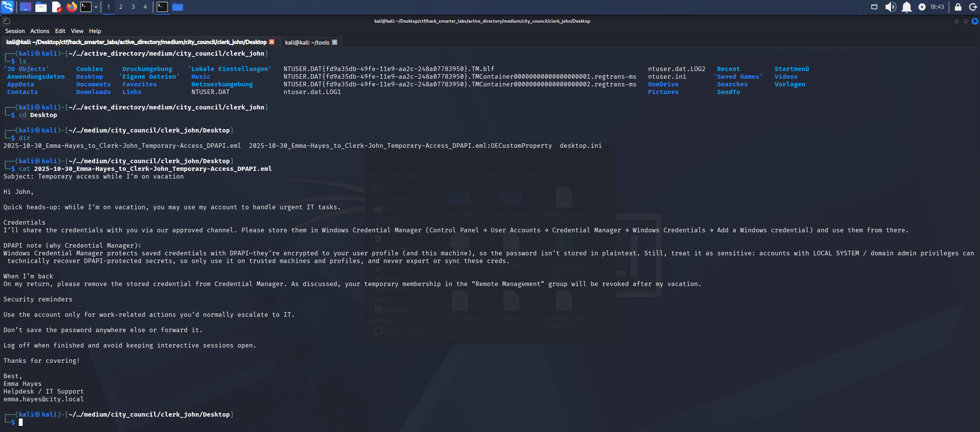Click the 'cd Desktop' command line
The height and width of the screenshot is (432, 980).
click(38, 115)
